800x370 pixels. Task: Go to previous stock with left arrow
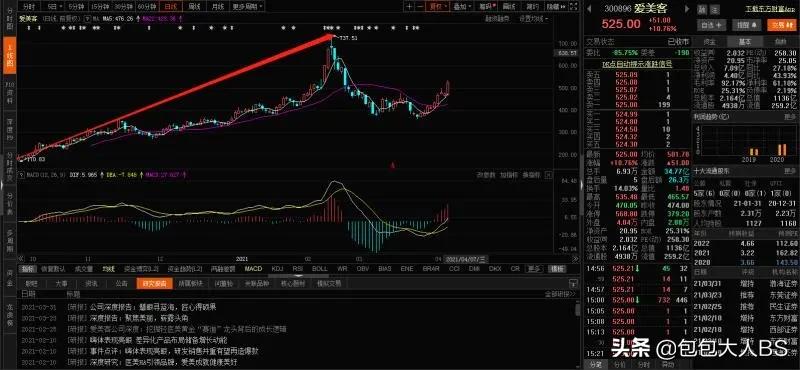point(588,9)
